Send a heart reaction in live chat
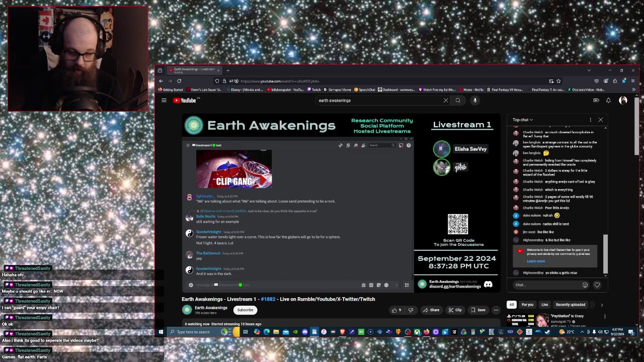 597,285
